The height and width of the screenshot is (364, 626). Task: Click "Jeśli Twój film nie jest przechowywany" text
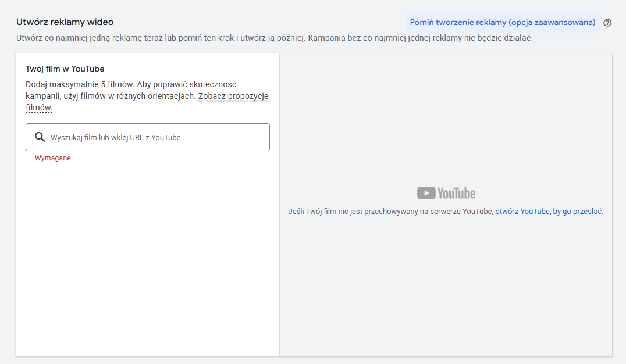coord(390,212)
